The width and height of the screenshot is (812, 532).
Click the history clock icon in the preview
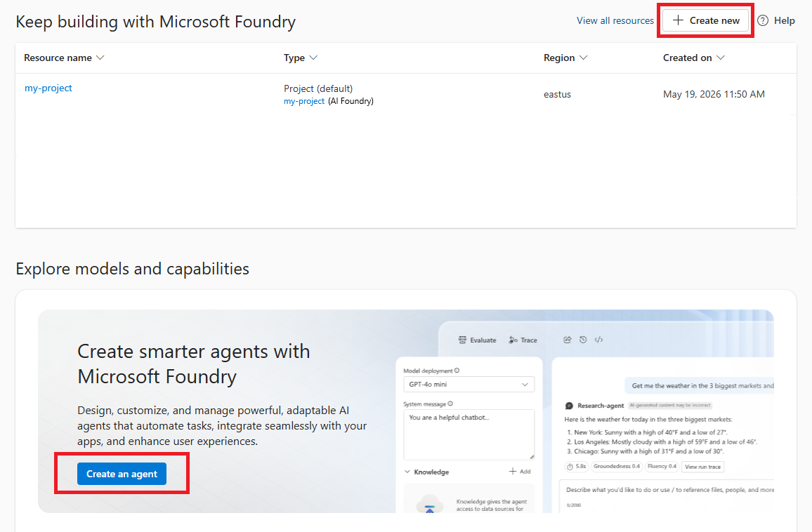[x=583, y=340]
